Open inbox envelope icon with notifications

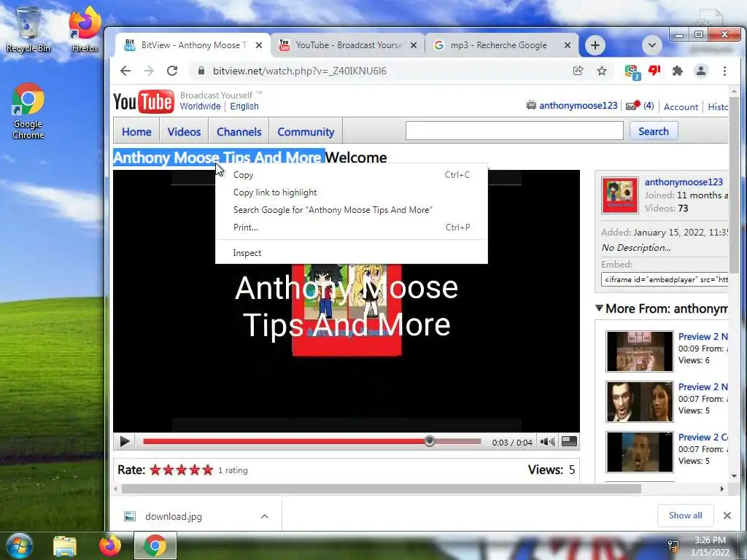click(x=632, y=105)
